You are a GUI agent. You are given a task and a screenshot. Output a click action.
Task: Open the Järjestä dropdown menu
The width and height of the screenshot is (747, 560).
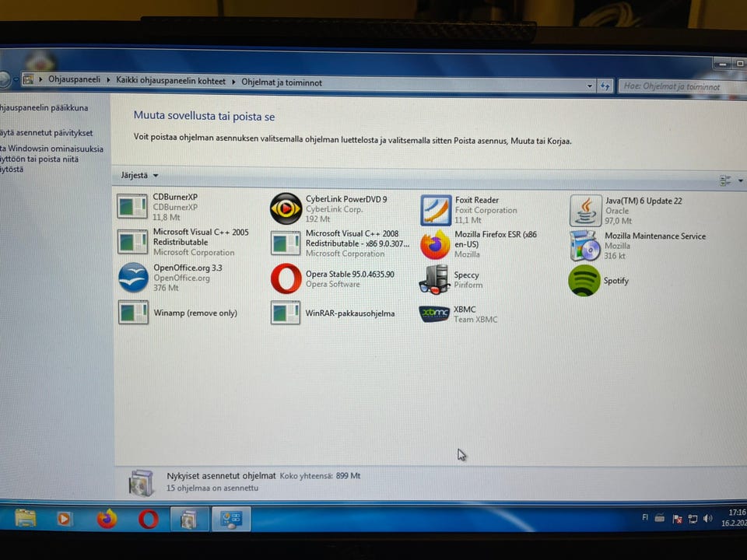point(139,175)
